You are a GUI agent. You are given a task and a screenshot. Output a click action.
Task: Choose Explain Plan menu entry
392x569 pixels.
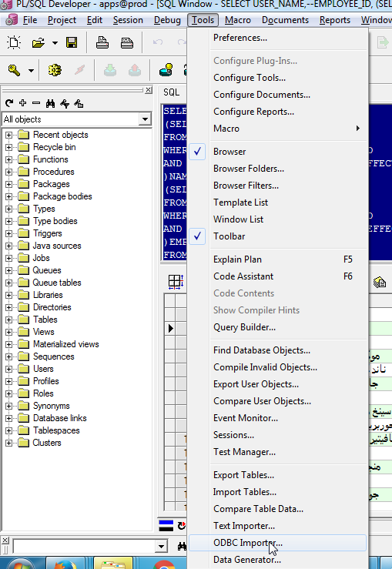pyautogui.click(x=278, y=259)
